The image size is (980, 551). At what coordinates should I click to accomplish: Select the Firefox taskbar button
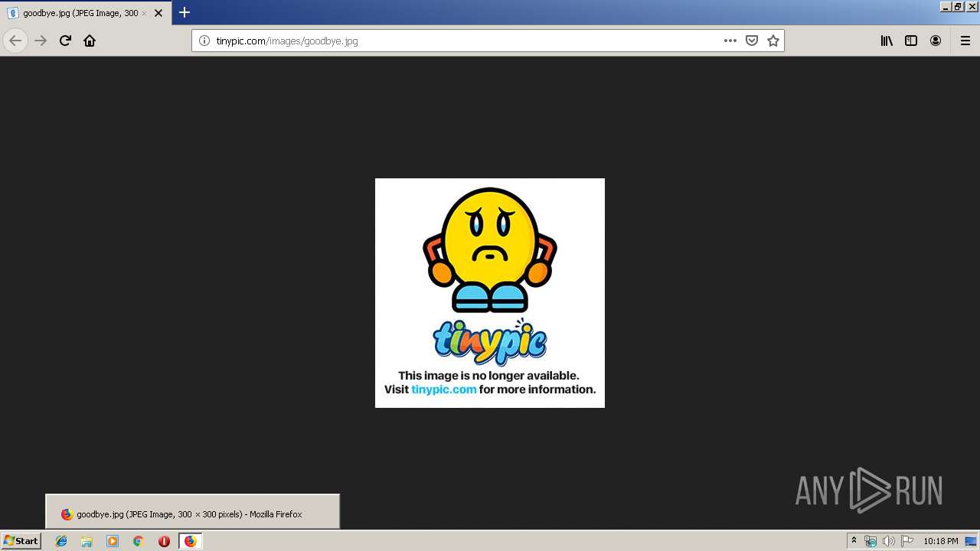[x=190, y=541]
